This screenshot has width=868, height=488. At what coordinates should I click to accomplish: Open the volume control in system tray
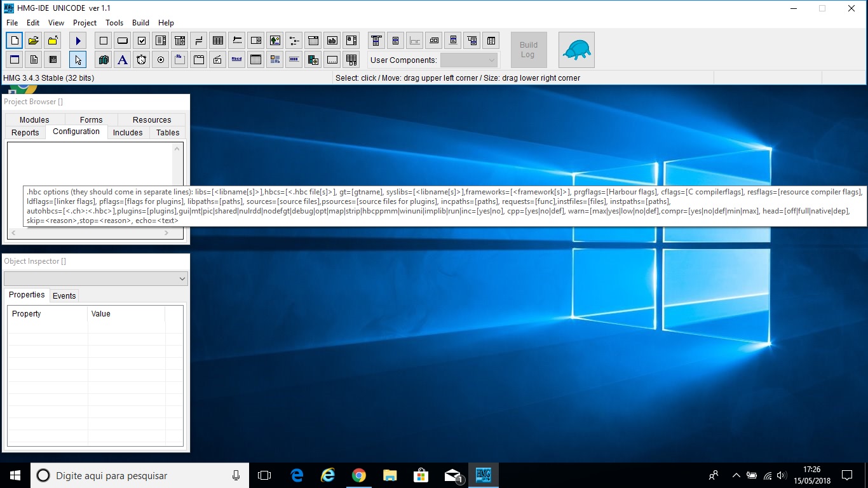[x=781, y=475]
